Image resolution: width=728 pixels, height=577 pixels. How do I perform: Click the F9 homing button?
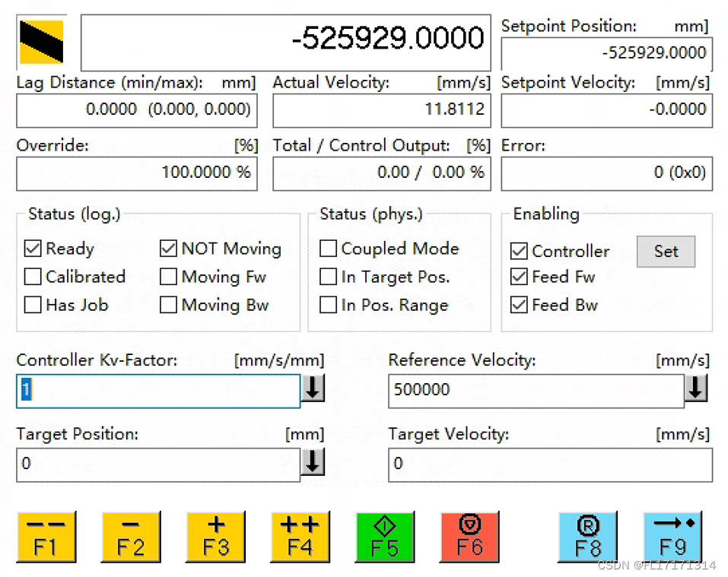click(x=672, y=537)
